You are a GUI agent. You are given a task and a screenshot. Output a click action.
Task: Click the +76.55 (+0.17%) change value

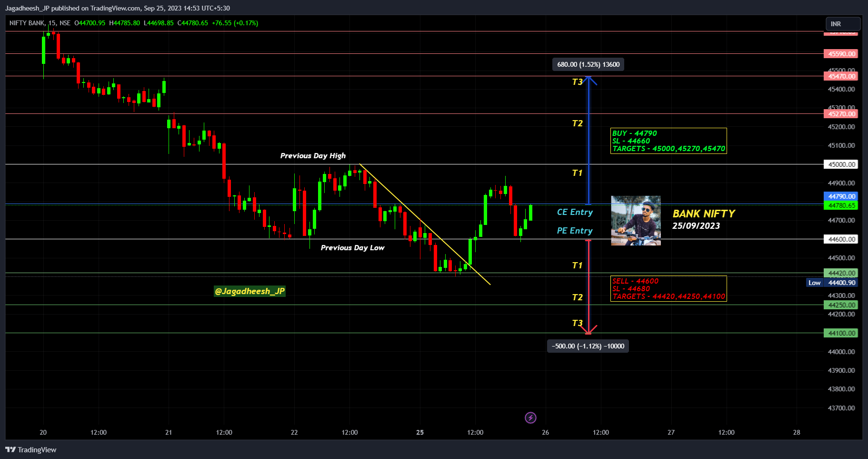[235, 23]
